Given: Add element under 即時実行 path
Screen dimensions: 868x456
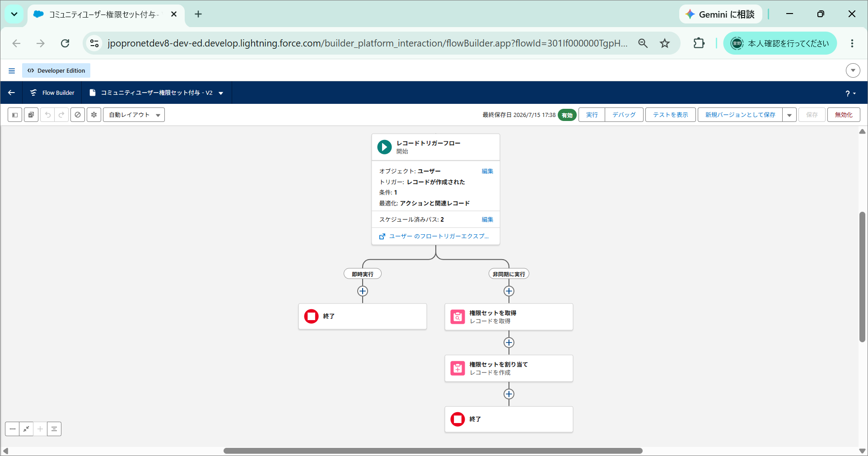Looking at the screenshot, I should [x=363, y=291].
